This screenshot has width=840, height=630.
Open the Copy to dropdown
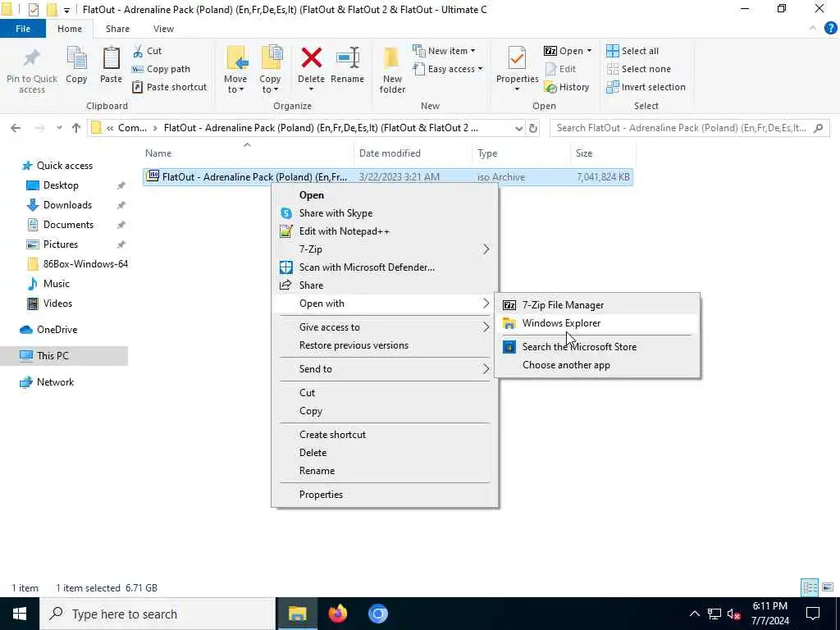click(x=270, y=70)
